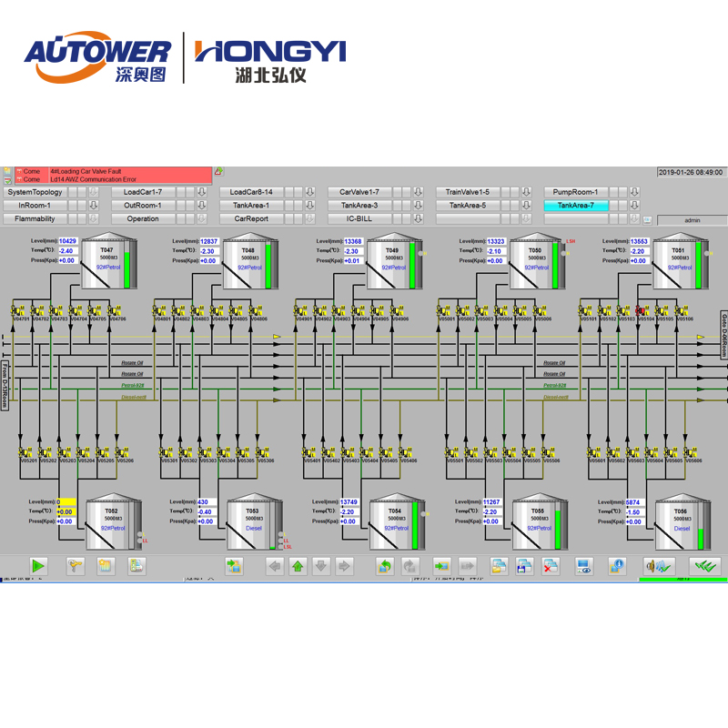The image size is (728, 728).
Task: Click the screen import arrow icon in toolbar center
Action: point(234,566)
